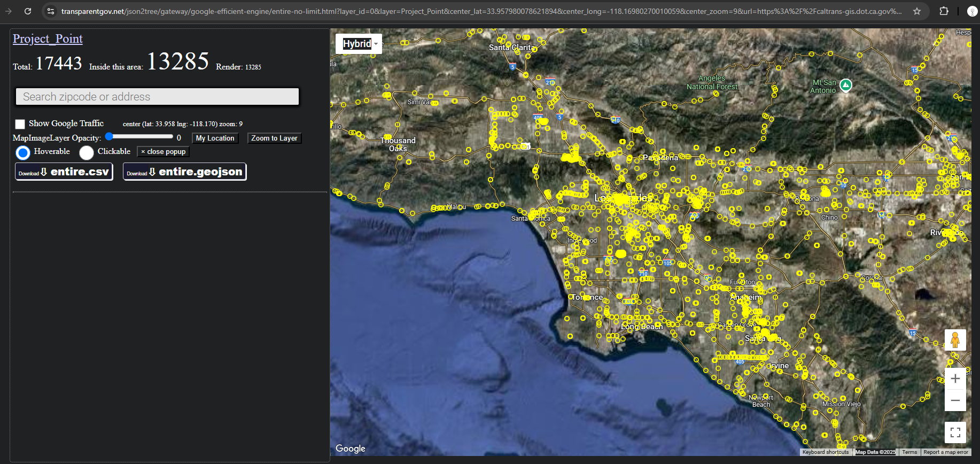980x464 pixels.
Task: Open the browser profile avatar icon
Action: 973,11
